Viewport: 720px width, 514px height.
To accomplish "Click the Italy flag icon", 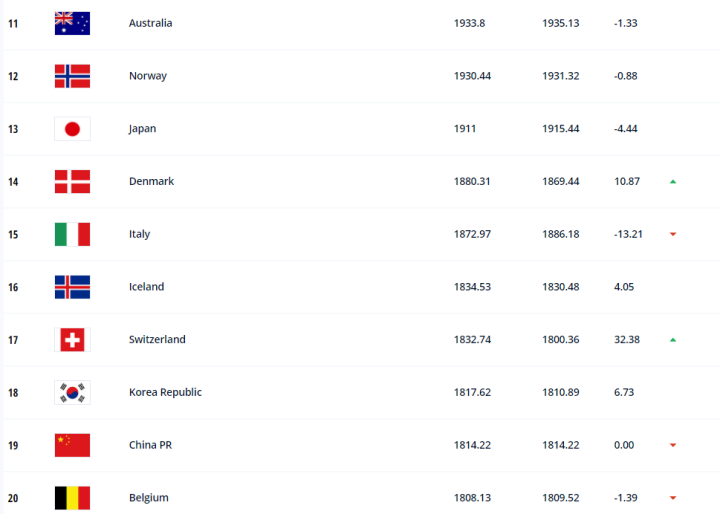I will [x=72, y=234].
